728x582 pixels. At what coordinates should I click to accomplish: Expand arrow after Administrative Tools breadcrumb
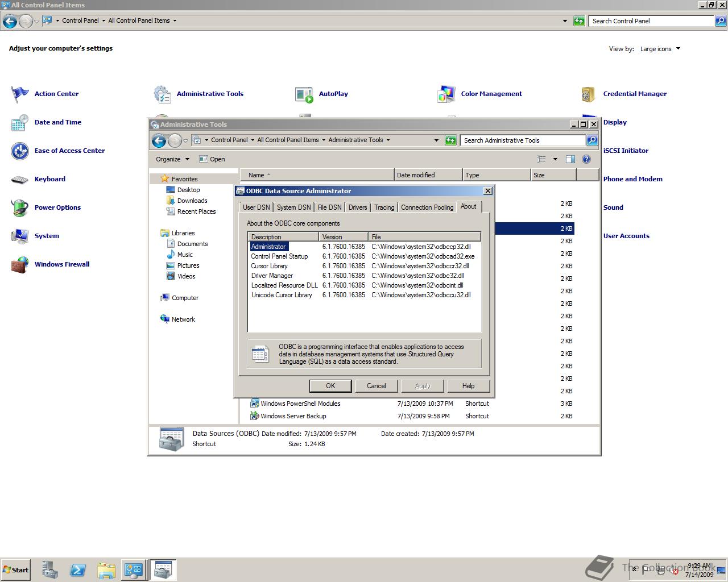click(388, 140)
